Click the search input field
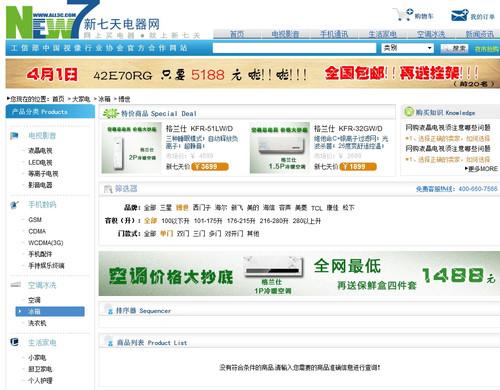This screenshot has width=500, height=390. click(294, 48)
